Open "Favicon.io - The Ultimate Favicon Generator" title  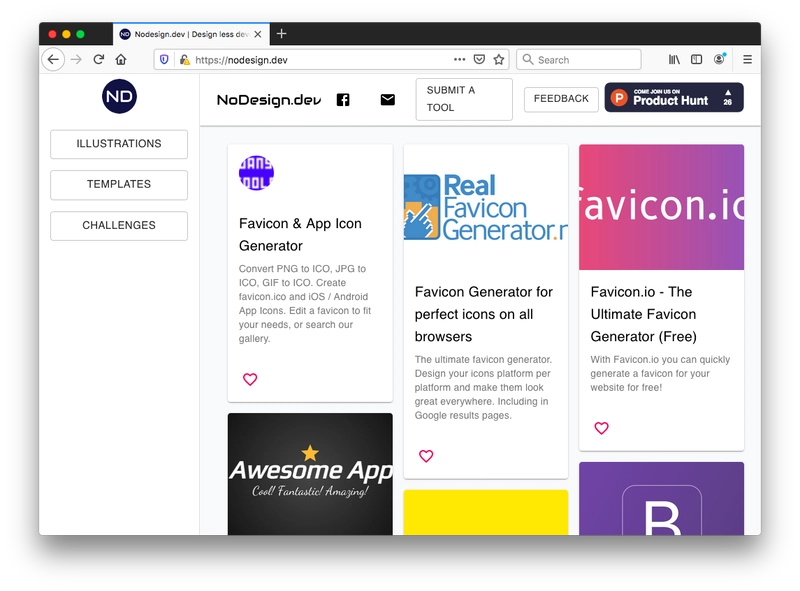coord(643,314)
